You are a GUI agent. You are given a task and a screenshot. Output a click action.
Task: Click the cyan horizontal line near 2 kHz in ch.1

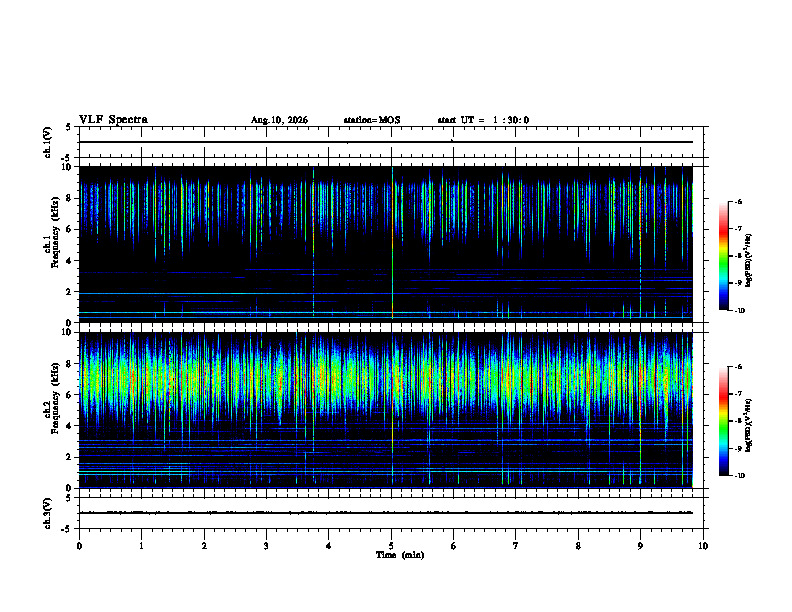click(386, 293)
